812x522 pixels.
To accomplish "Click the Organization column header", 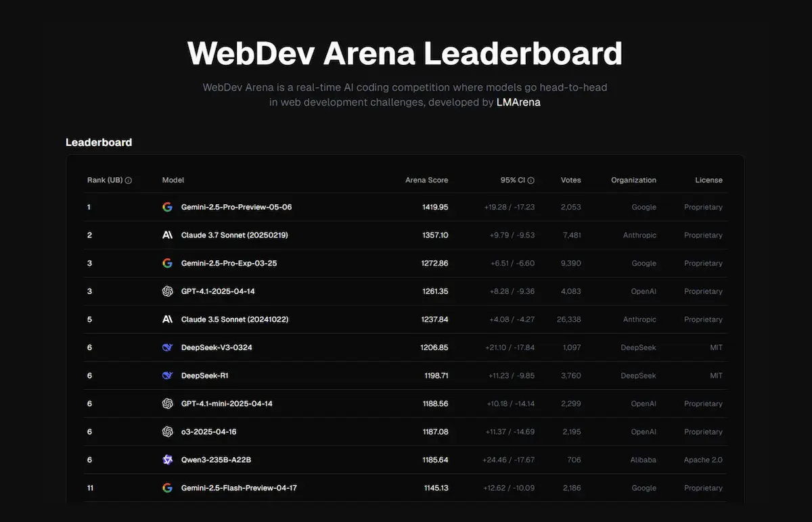I will [633, 181].
